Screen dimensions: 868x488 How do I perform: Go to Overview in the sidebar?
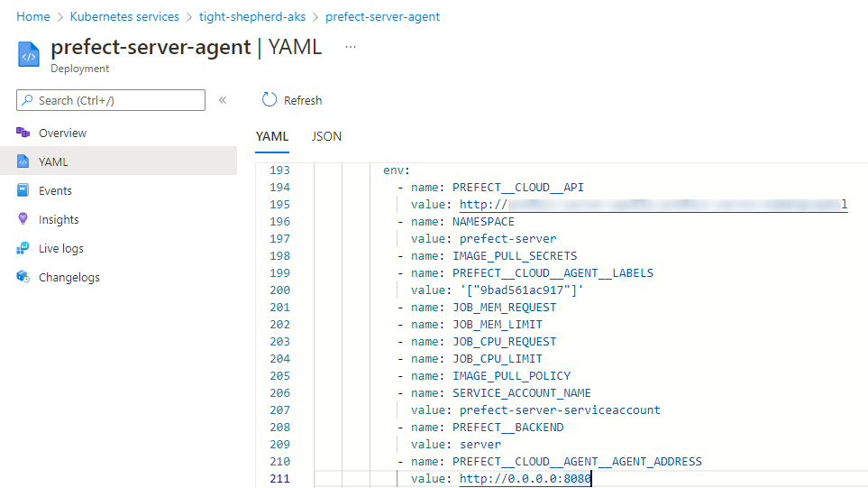(62, 133)
